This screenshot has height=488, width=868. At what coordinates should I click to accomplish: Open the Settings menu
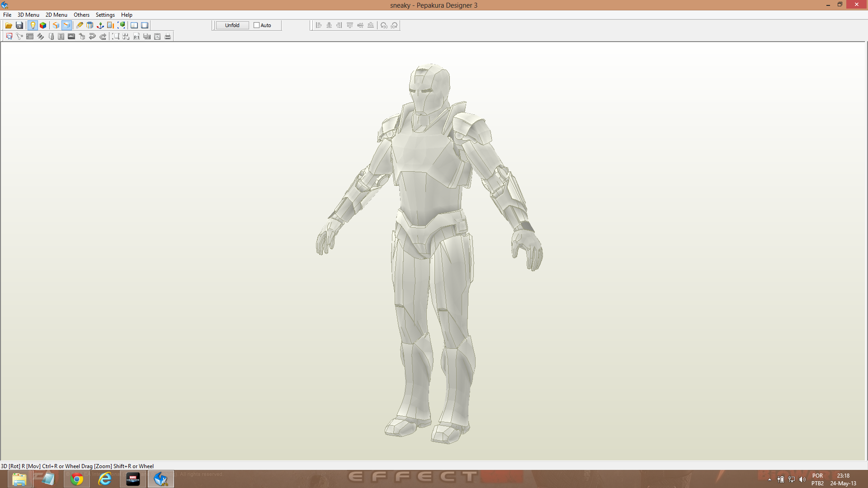coord(105,15)
